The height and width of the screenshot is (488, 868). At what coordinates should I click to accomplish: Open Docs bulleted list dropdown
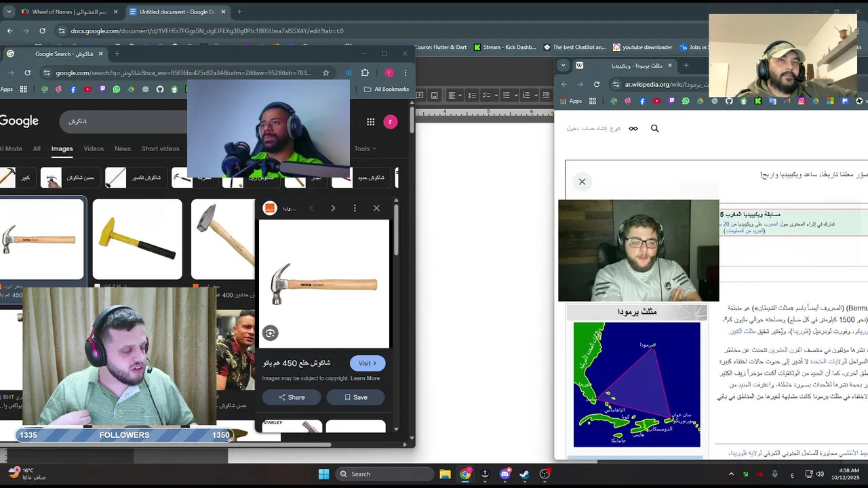pos(509,96)
